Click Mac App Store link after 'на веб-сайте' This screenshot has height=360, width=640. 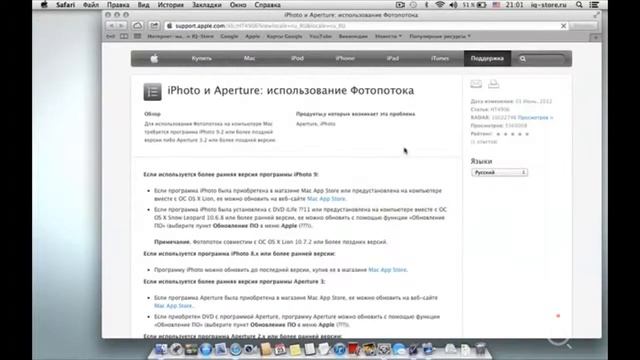[x=326, y=199]
